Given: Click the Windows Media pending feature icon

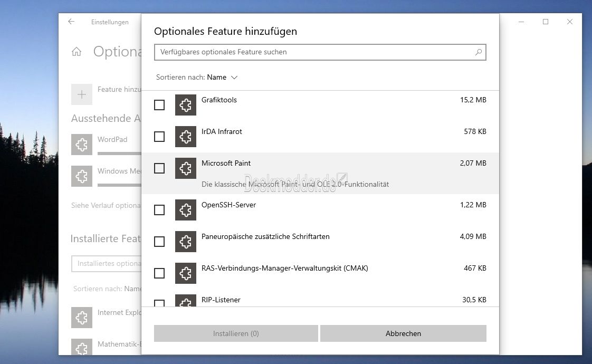Looking at the screenshot, I should click(x=82, y=176).
